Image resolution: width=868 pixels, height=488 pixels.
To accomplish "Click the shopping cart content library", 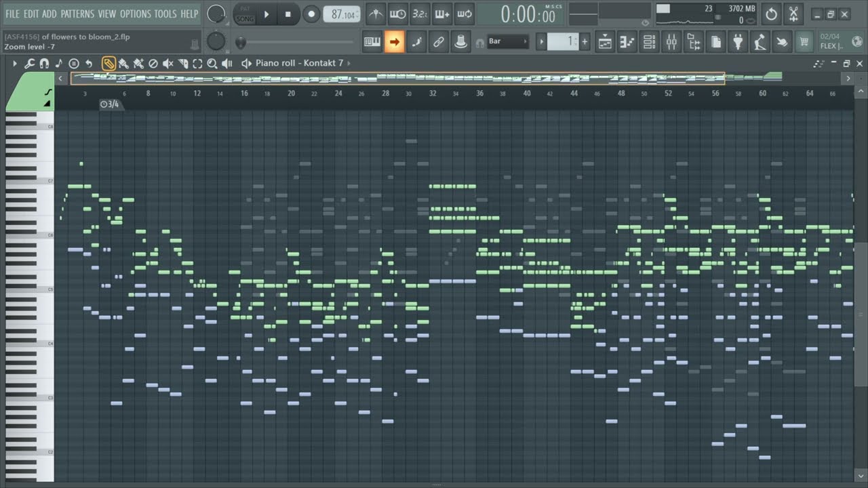I will [x=804, y=42].
